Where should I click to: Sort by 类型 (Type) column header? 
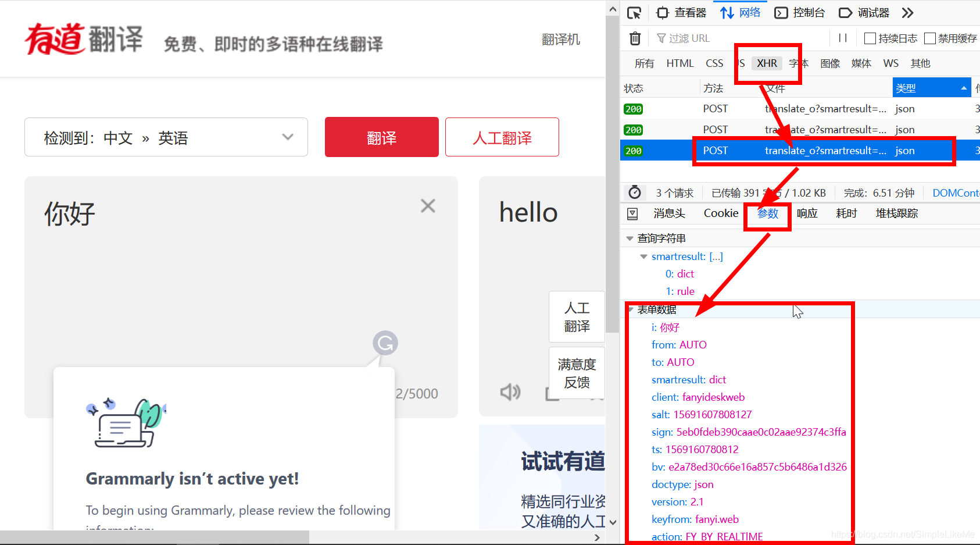[932, 88]
